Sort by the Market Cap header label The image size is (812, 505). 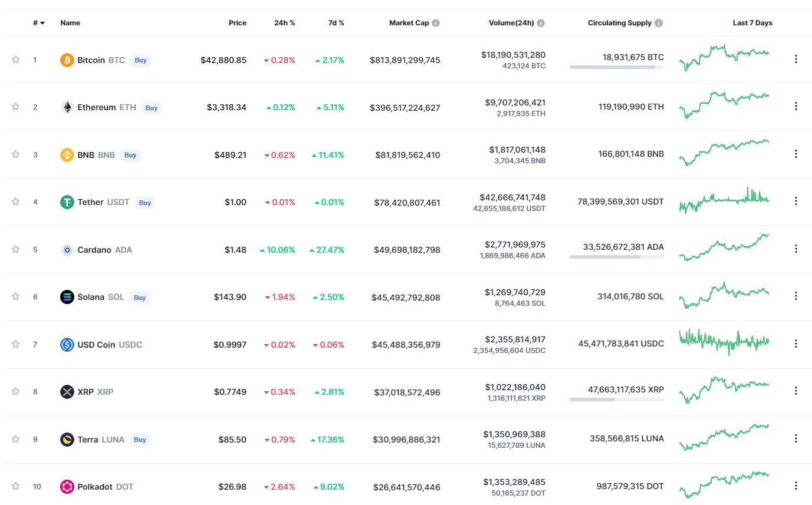[409, 23]
